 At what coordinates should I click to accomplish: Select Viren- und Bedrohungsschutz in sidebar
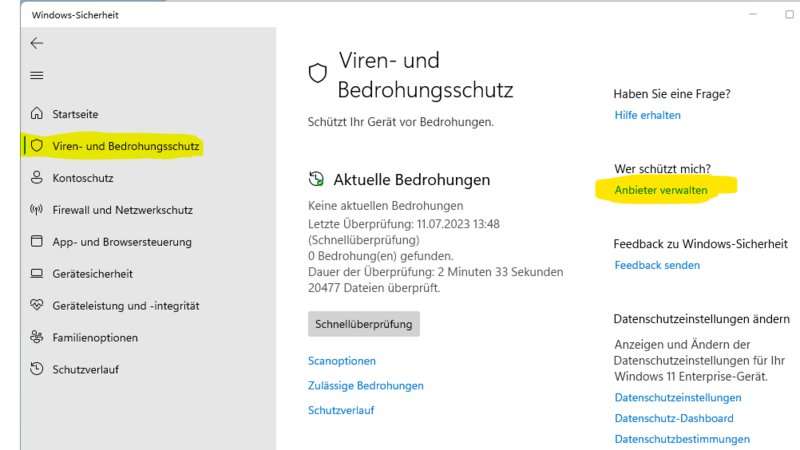pos(126,146)
